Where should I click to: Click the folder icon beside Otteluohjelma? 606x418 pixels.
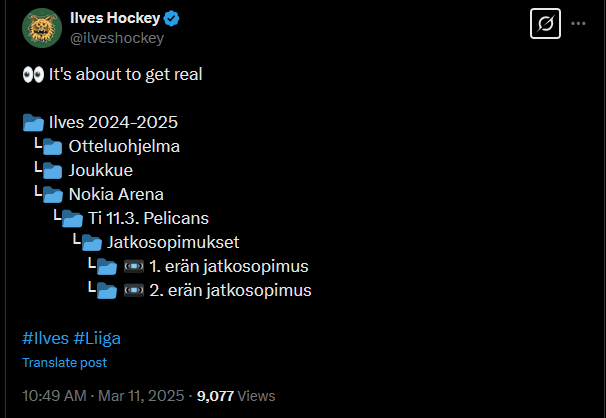pyautogui.click(x=53, y=147)
